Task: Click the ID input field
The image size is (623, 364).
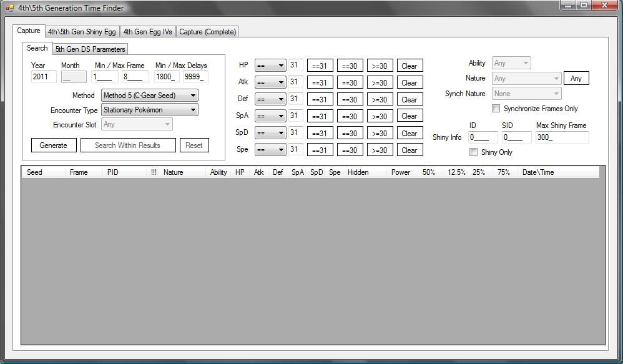Action: 483,137
